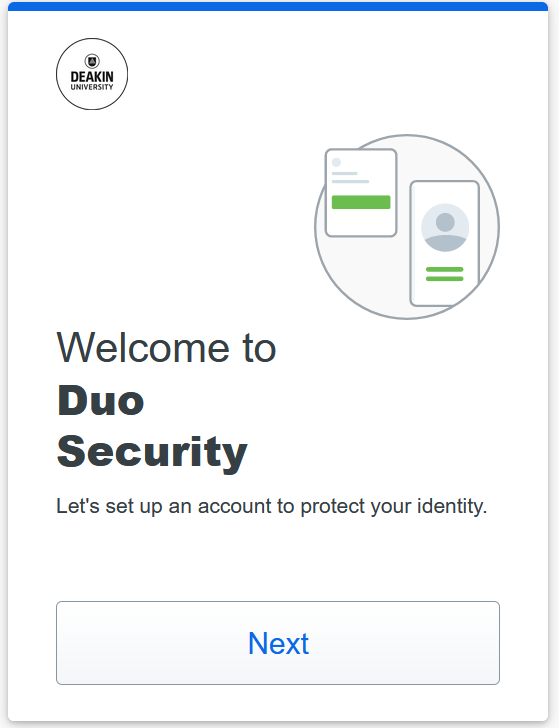
Task: Click the small grey dot on card illustration
Action: click(337, 162)
